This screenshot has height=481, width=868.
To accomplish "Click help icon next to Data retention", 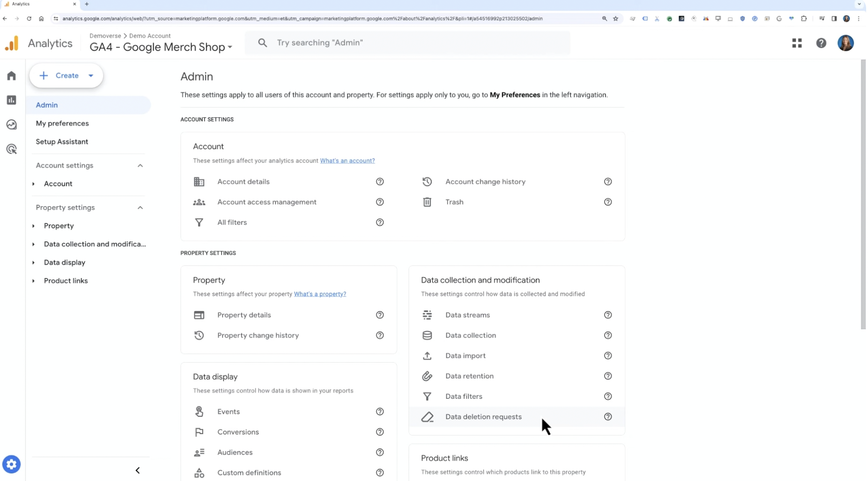I will pos(608,376).
